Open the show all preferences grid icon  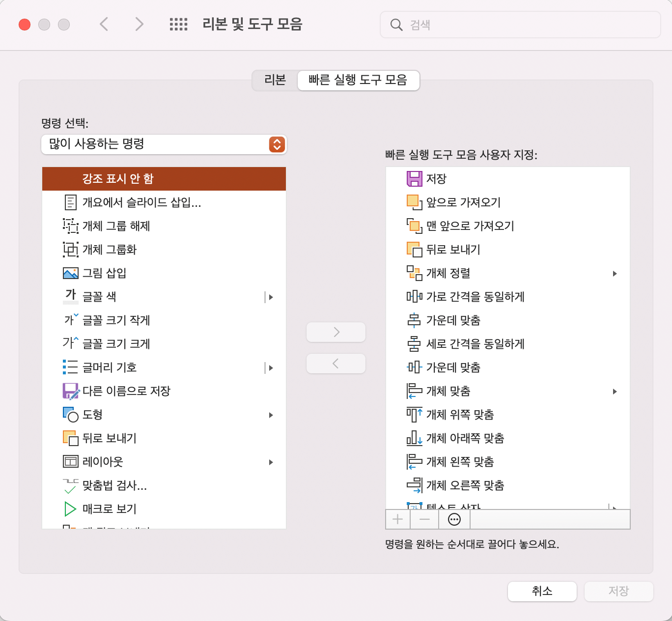click(178, 24)
